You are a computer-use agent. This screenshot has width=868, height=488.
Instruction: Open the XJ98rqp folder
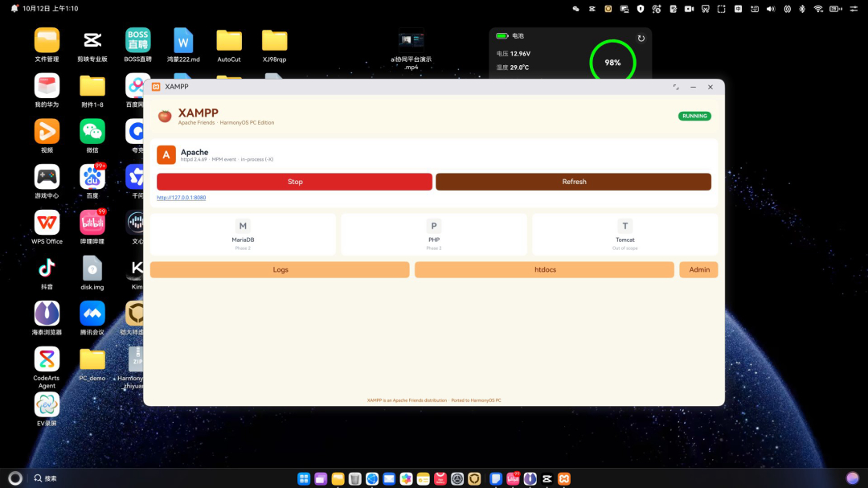275,45
